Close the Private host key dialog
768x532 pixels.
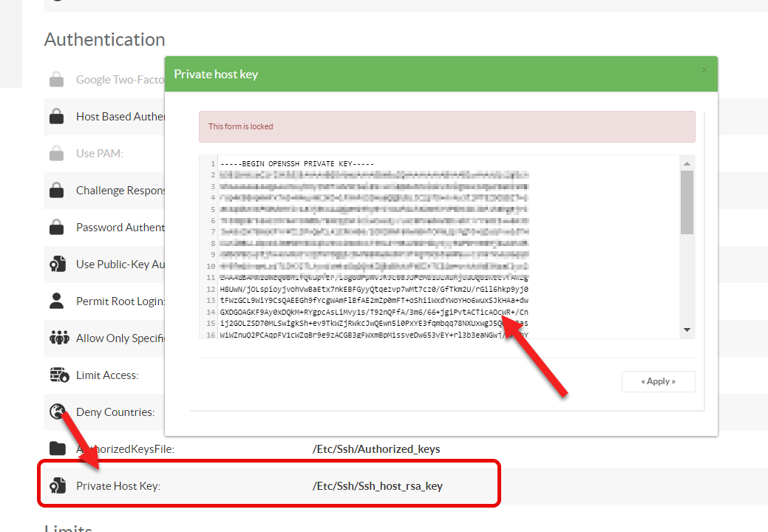(x=704, y=70)
